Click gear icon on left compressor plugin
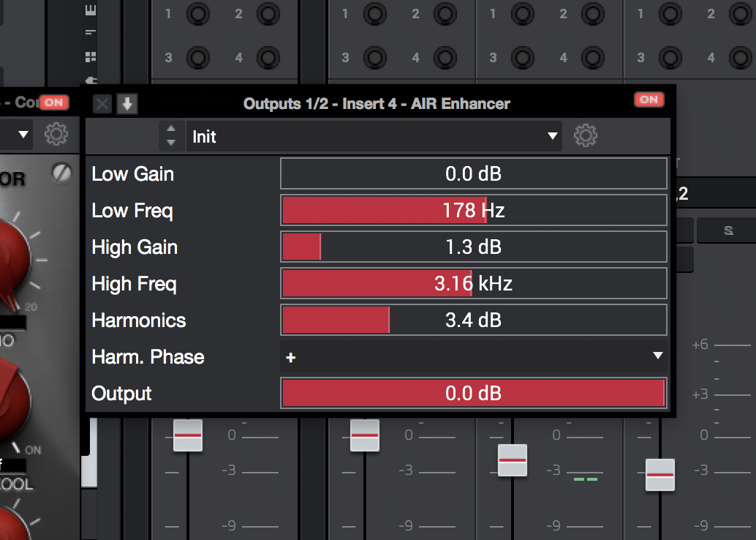Image resolution: width=756 pixels, height=540 pixels. [x=56, y=135]
